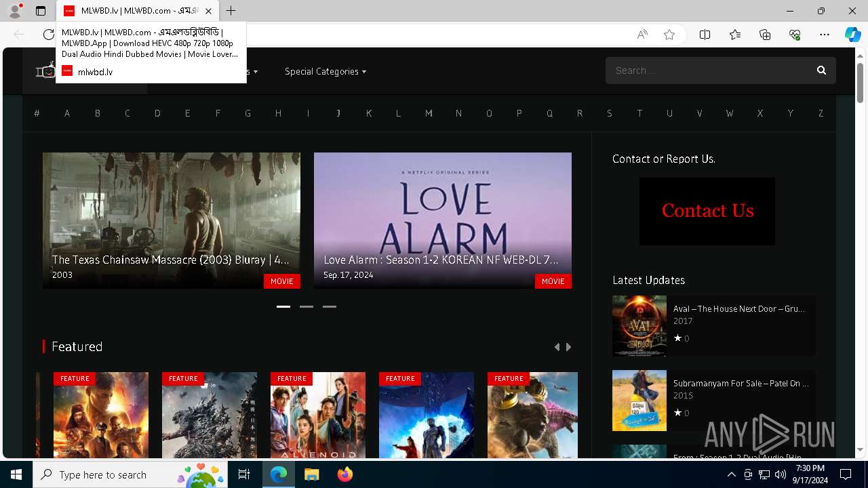Open Microsoft Edge from taskbar
868x488 pixels.
[279, 474]
